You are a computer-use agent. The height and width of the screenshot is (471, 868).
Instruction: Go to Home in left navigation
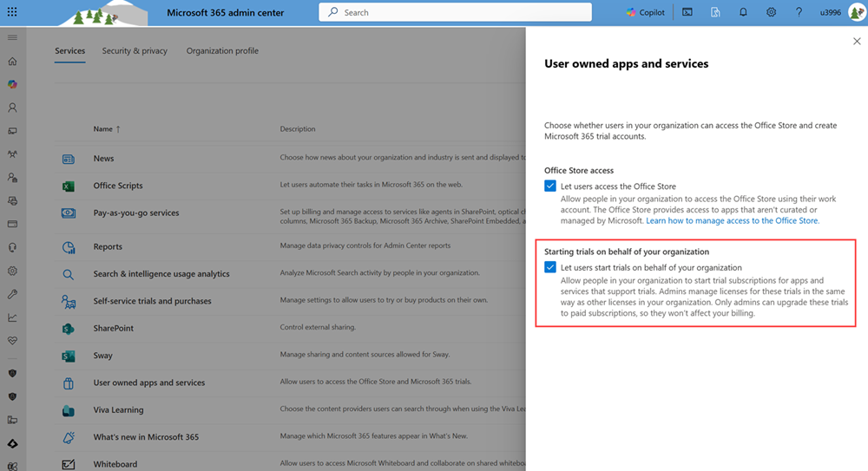pyautogui.click(x=12, y=62)
